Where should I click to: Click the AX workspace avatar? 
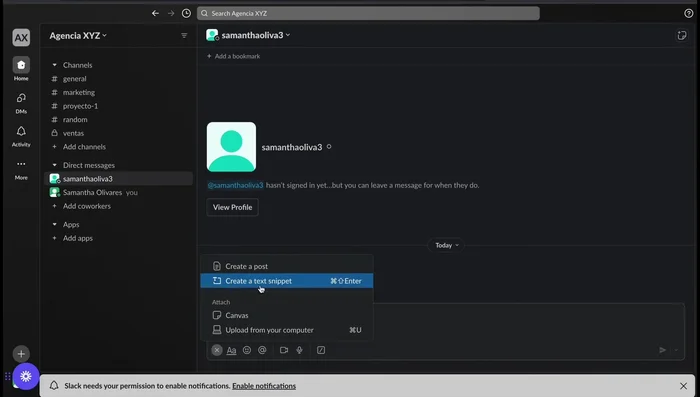(21, 38)
